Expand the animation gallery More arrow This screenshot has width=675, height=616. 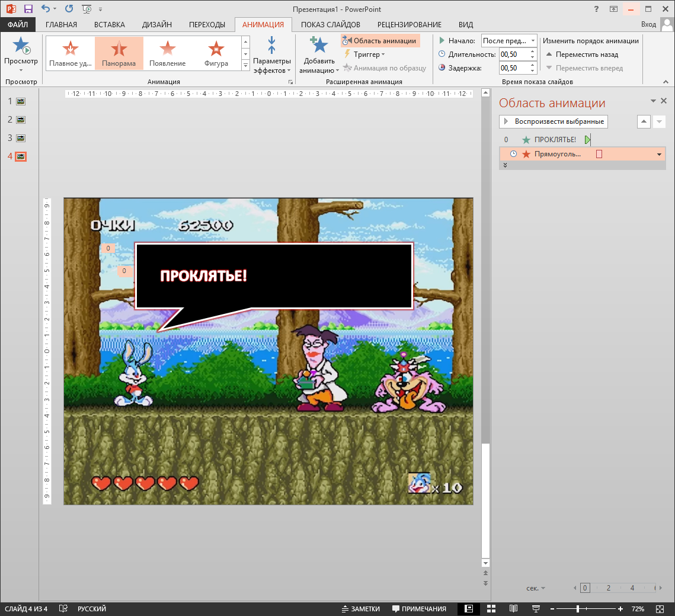[245, 65]
